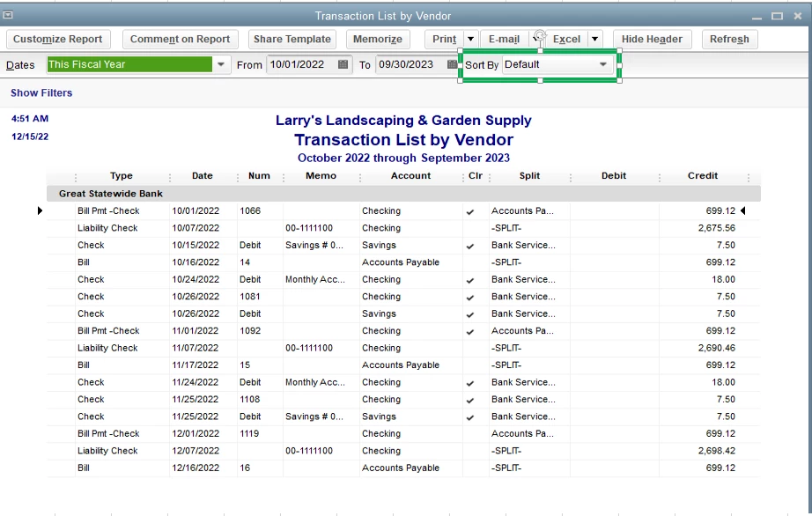Open the To date calendar picker
The width and height of the screenshot is (812, 516).
452,64
